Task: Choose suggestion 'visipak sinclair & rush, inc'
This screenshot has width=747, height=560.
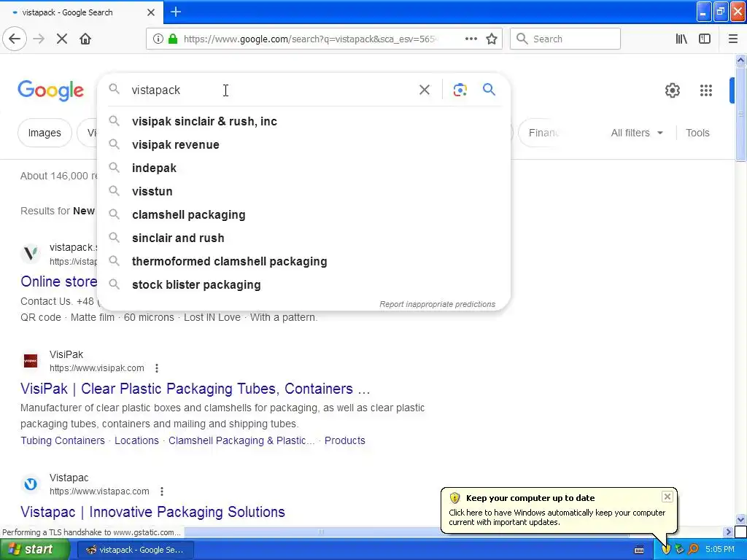Action: point(304,122)
